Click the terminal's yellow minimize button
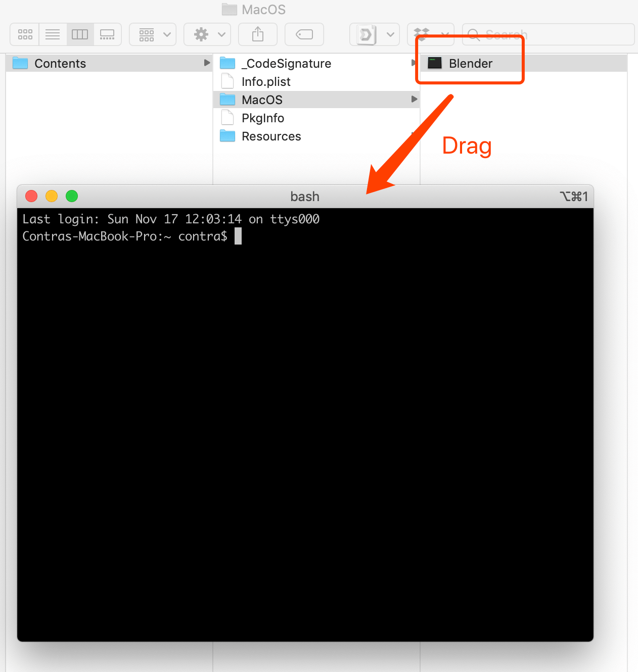 pyautogui.click(x=52, y=196)
